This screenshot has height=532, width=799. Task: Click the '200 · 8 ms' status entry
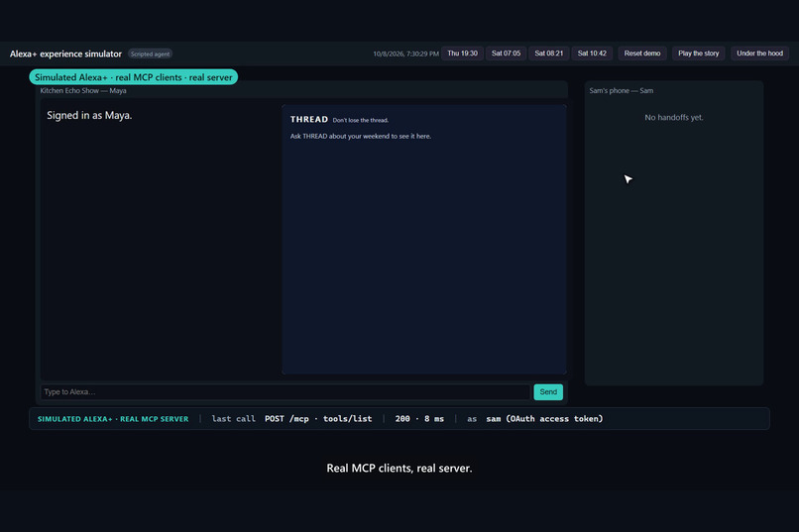point(419,419)
